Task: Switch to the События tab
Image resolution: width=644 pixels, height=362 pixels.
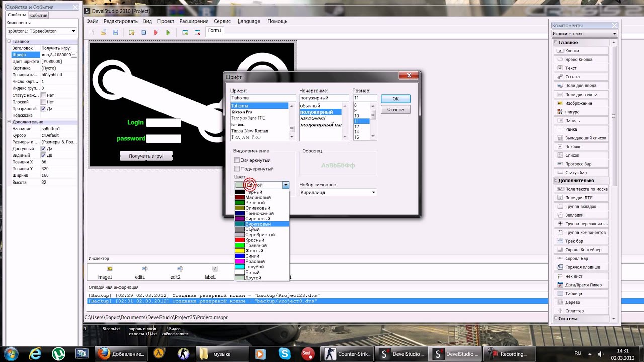Action: pyautogui.click(x=39, y=15)
